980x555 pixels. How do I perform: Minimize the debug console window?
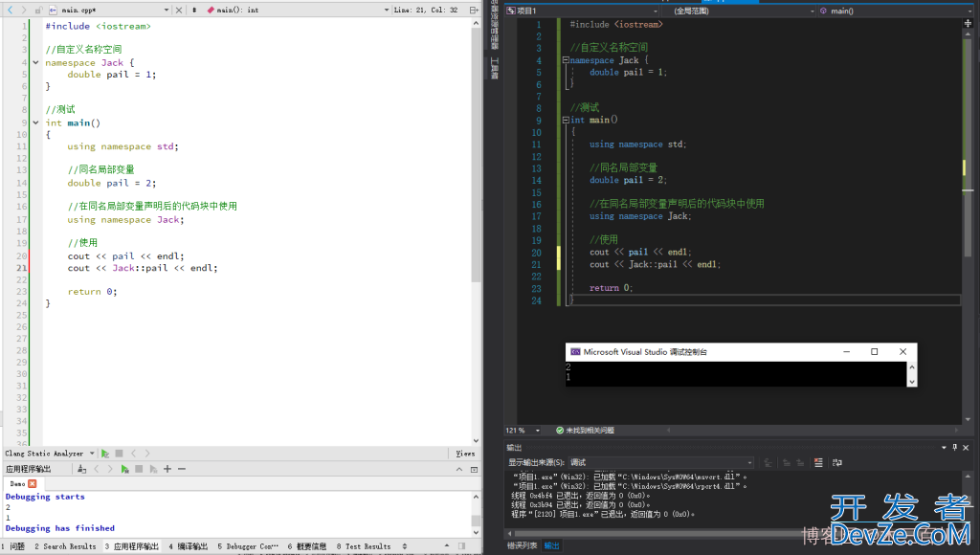(x=847, y=352)
